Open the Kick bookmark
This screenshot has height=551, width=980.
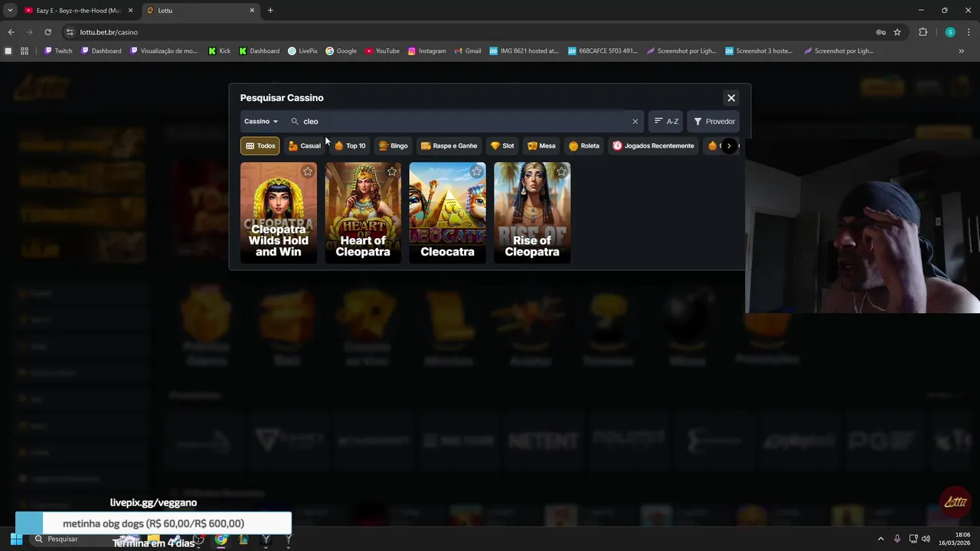point(219,51)
